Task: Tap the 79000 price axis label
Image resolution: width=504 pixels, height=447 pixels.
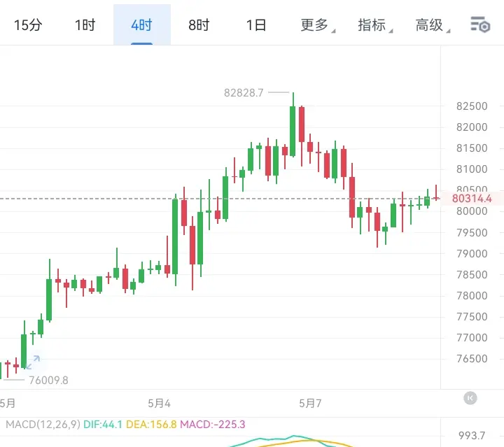Action: coord(472,254)
